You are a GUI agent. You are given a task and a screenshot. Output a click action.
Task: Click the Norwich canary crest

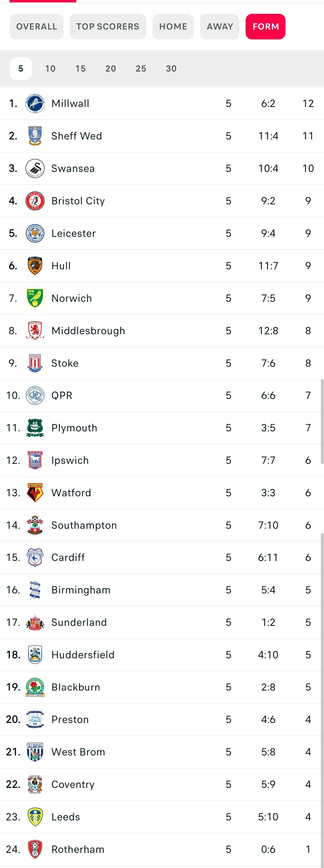35,298
